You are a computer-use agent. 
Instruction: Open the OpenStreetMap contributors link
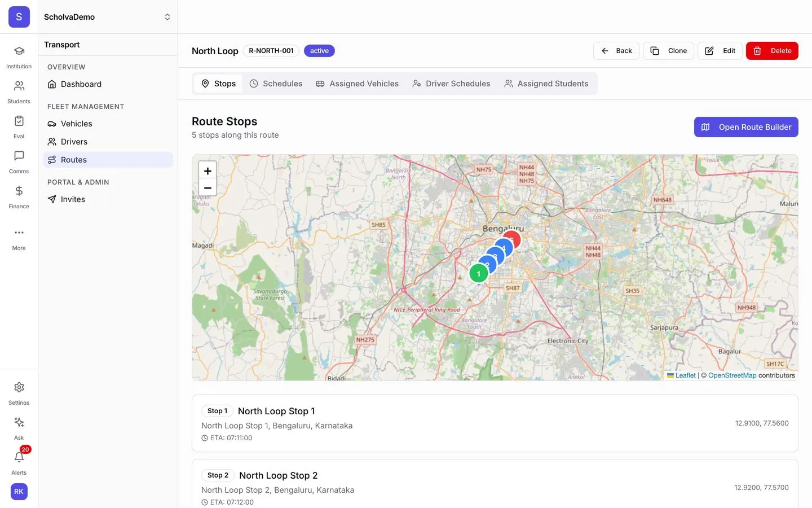[732, 375]
